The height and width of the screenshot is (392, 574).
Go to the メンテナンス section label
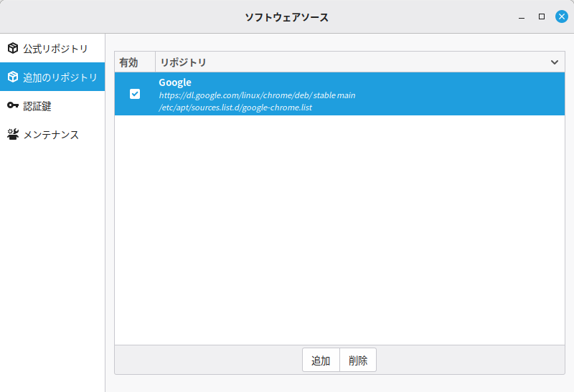[x=51, y=135]
